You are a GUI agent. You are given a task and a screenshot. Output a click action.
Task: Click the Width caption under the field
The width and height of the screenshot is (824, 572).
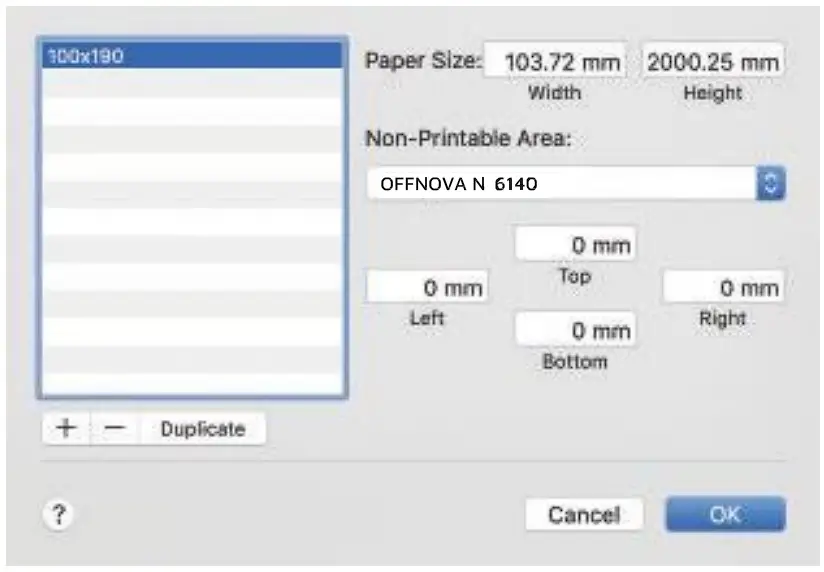(555, 93)
